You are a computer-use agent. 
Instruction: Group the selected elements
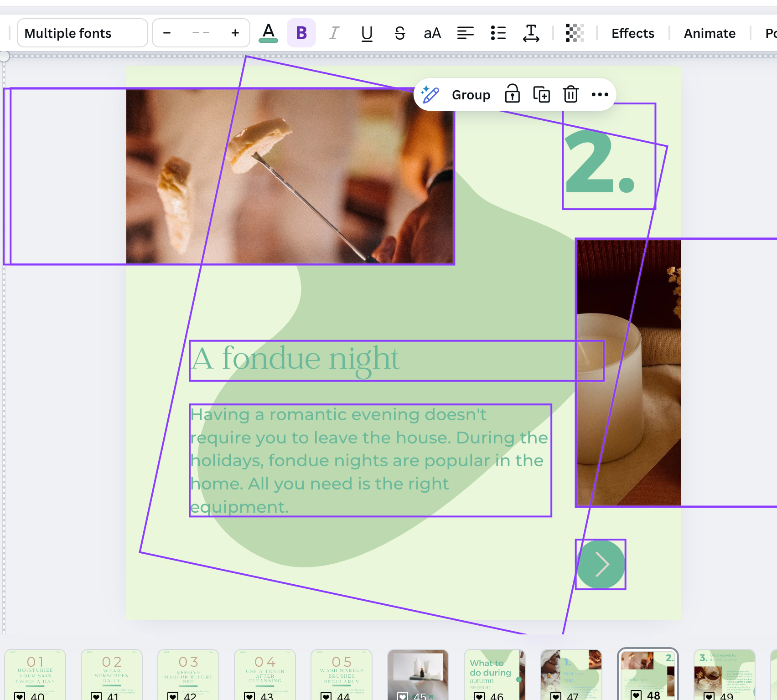[x=471, y=95]
